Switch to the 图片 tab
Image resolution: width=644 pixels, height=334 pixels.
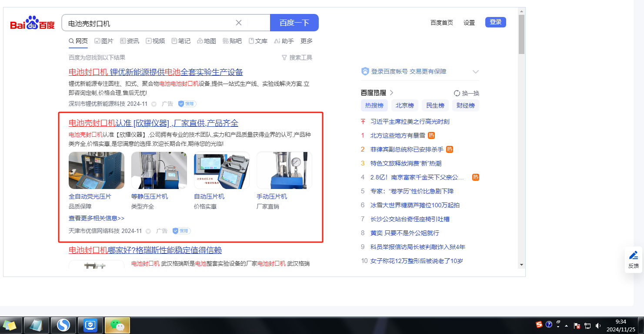pos(104,41)
